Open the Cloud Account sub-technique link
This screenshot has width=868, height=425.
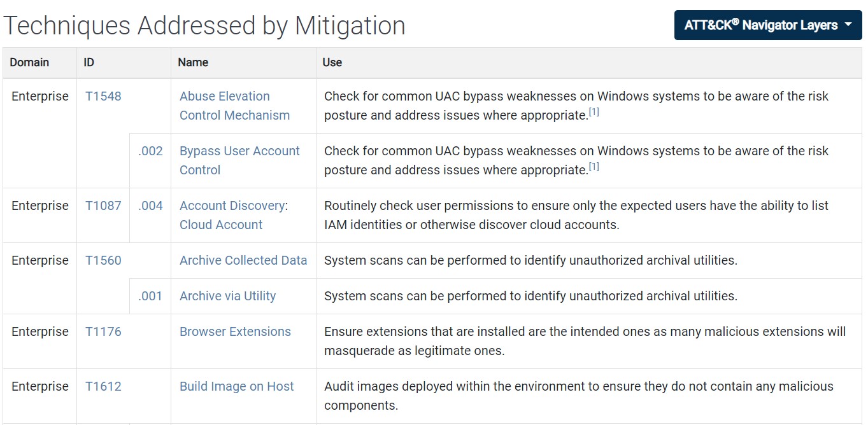click(221, 225)
